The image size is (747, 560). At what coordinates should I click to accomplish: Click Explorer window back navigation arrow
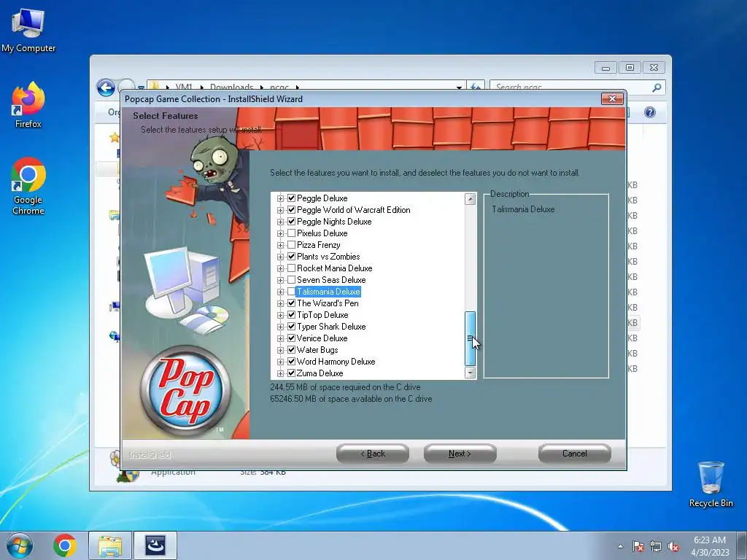coord(106,87)
